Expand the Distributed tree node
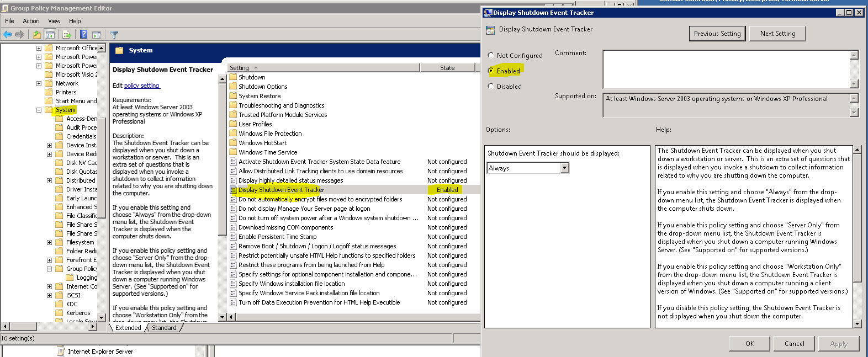The width and height of the screenshot is (868, 357). (x=49, y=180)
